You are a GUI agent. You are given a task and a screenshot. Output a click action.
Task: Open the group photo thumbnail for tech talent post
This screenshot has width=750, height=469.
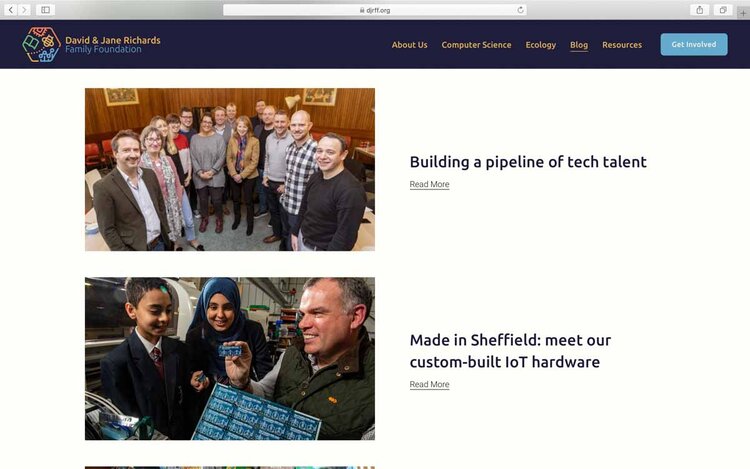click(x=230, y=169)
